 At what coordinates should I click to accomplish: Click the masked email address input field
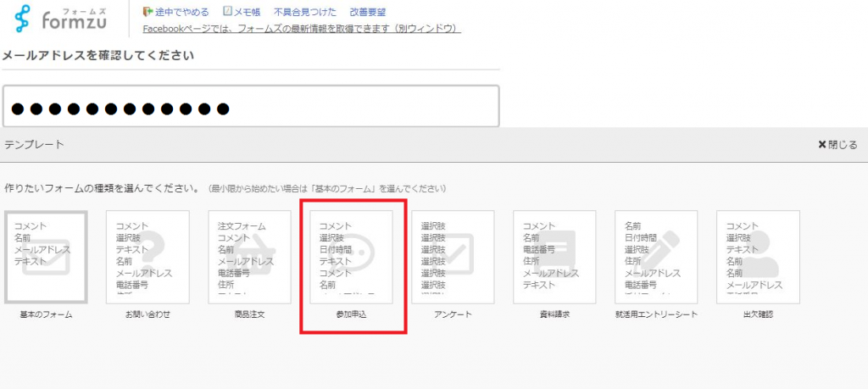pyautogui.click(x=250, y=108)
